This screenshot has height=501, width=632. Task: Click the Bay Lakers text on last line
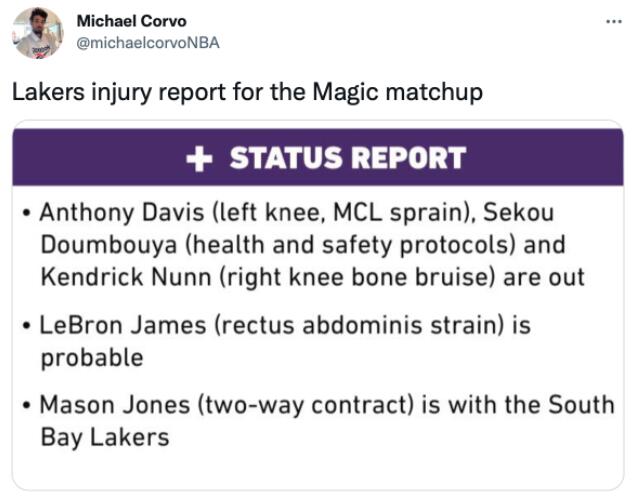(105, 438)
